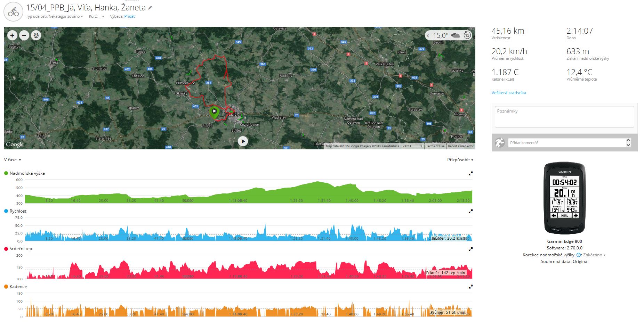
Task: Open the Korekce nadmořské výšky Zakázáno dropdown
Action: click(x=594, y=255)
